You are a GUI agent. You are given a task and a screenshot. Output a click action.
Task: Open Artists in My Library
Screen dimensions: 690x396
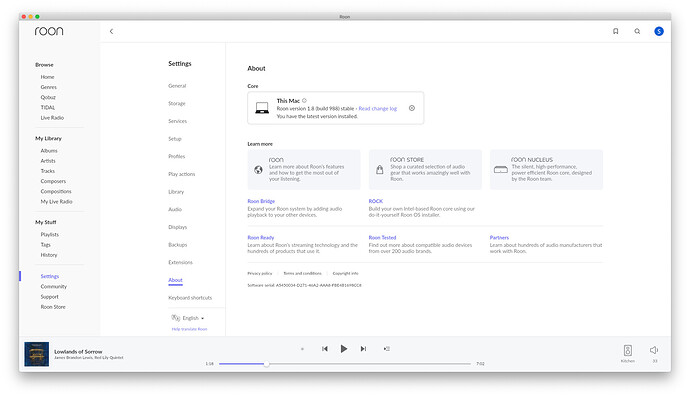point(48,161)
